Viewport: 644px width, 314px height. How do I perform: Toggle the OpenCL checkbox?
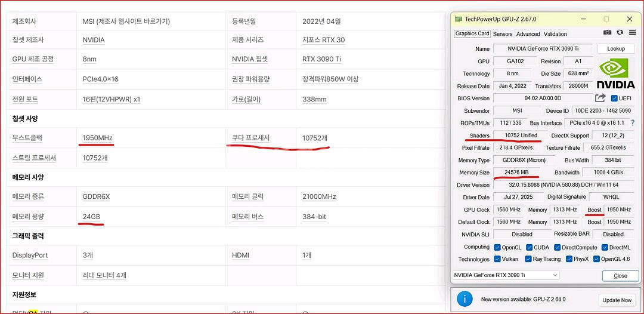point(497,247)
